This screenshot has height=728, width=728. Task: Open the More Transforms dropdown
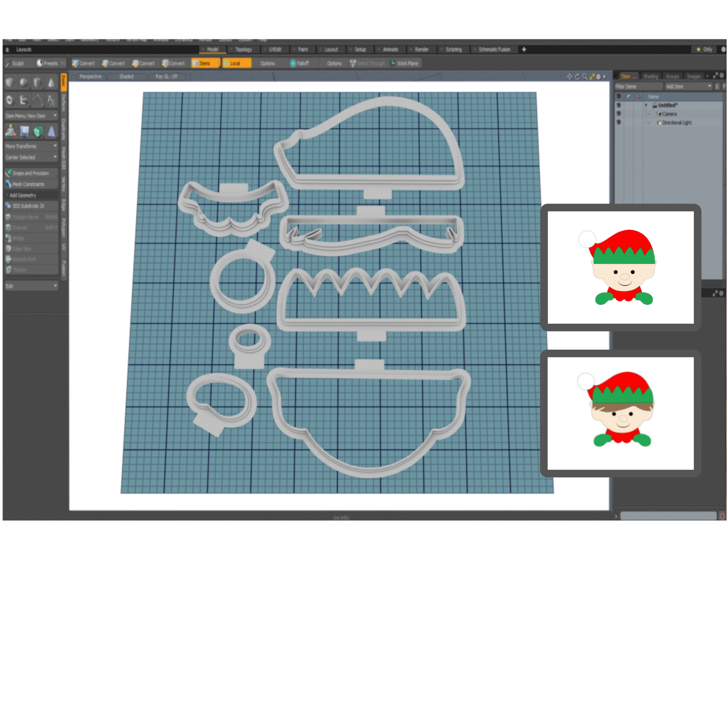pos(31,146)
